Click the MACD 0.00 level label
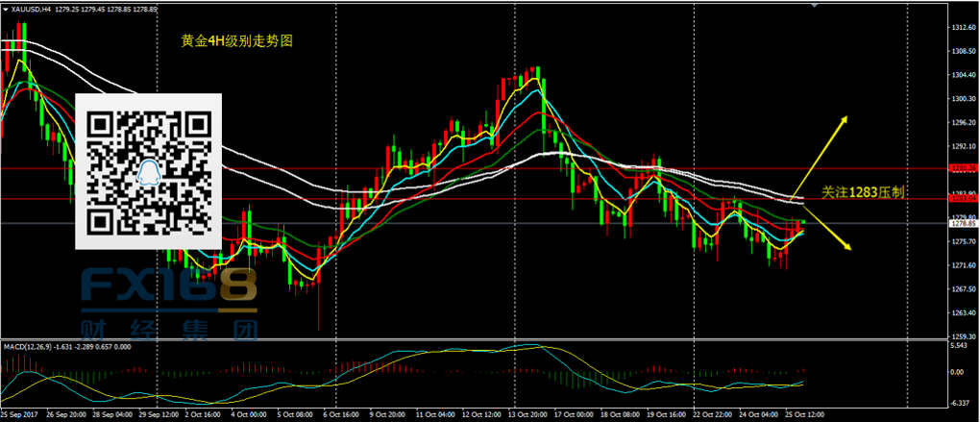980x422 pixels. click(x=958, y=371)
